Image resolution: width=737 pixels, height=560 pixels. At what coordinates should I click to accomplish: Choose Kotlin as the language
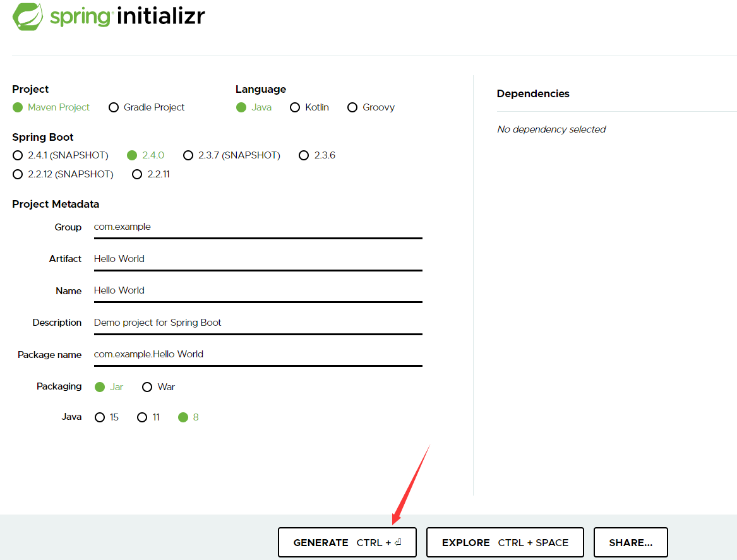point(309,107)
